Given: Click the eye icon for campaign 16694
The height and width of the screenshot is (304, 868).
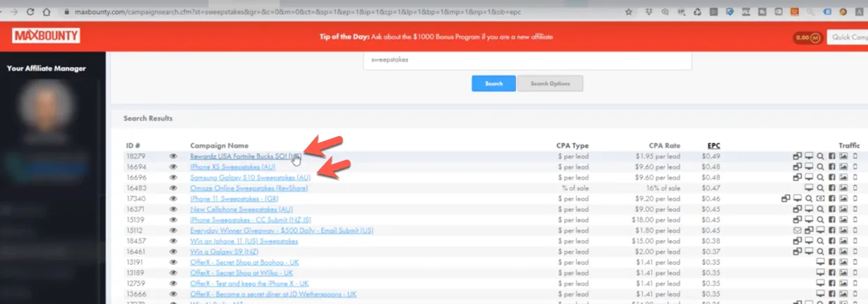Looking at the screenshot, I should click(x=173, y=167).
